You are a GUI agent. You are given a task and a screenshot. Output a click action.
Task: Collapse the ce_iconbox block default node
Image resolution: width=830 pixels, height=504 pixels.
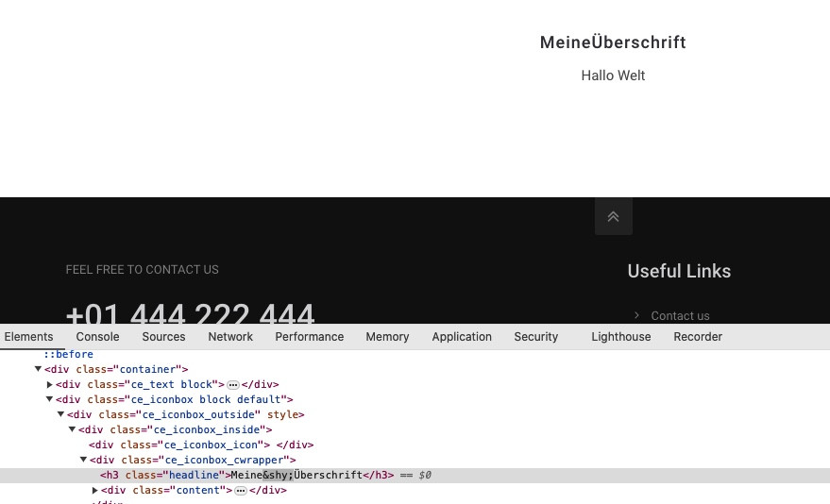(50, 400)
